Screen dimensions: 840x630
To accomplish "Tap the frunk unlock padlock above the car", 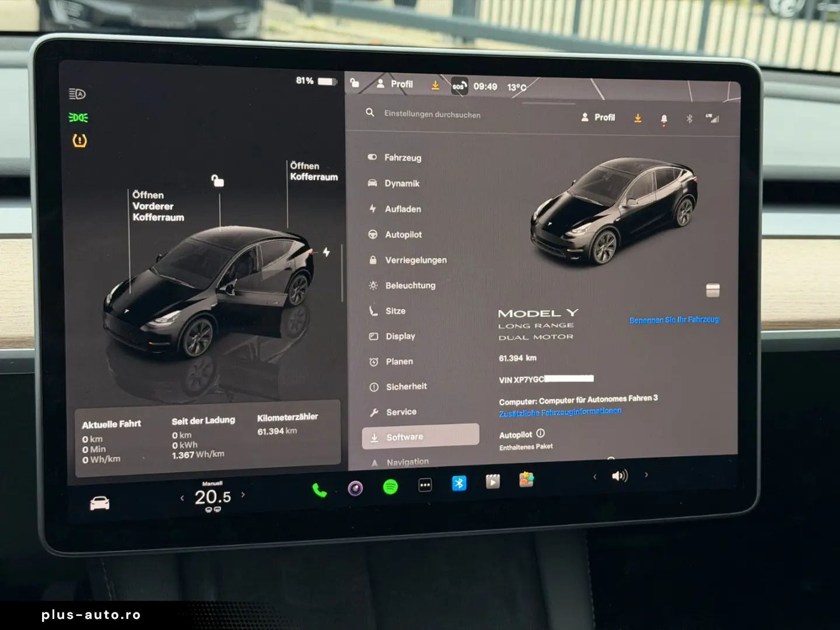I will pos(218,181).
